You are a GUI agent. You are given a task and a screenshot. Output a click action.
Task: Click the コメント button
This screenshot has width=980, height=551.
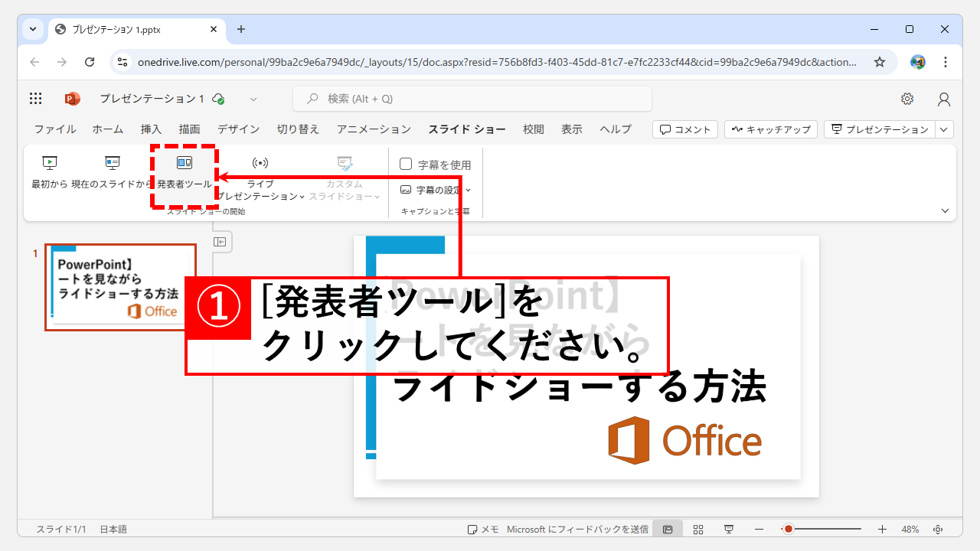pos(685,129)
